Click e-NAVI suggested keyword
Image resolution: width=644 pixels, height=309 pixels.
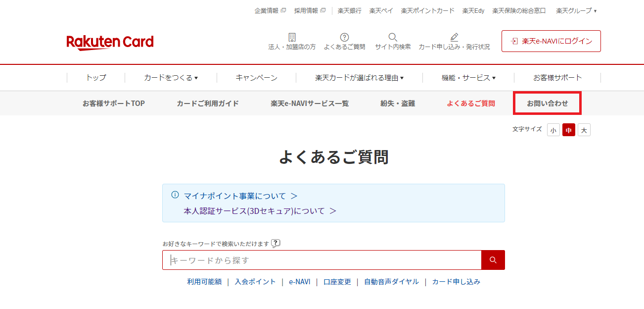300,282
